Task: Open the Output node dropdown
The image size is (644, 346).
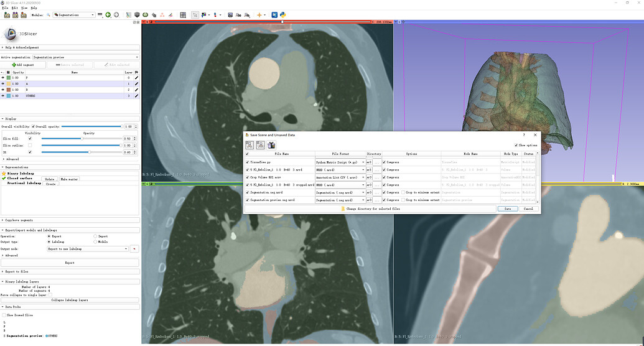Action: click(x=88, y=249)
